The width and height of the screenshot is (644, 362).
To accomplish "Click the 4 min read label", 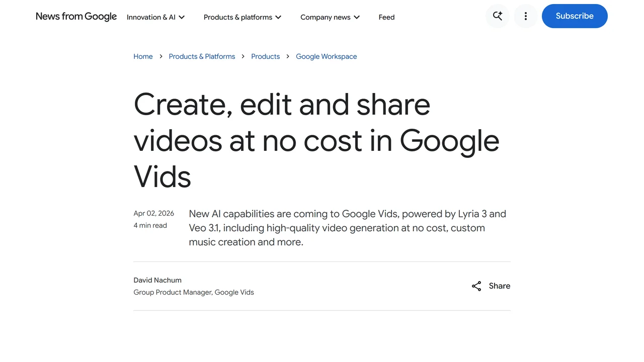I will pos(150,225).
